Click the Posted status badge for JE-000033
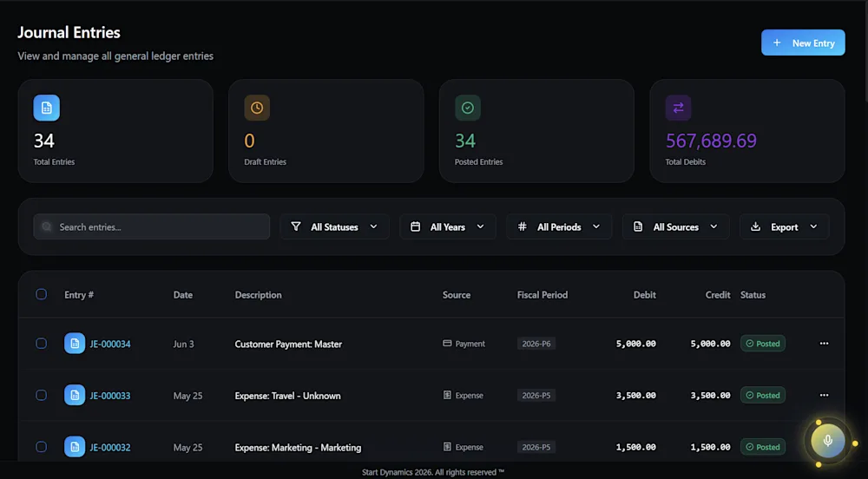The image size is (868, 479). [763, 395]
